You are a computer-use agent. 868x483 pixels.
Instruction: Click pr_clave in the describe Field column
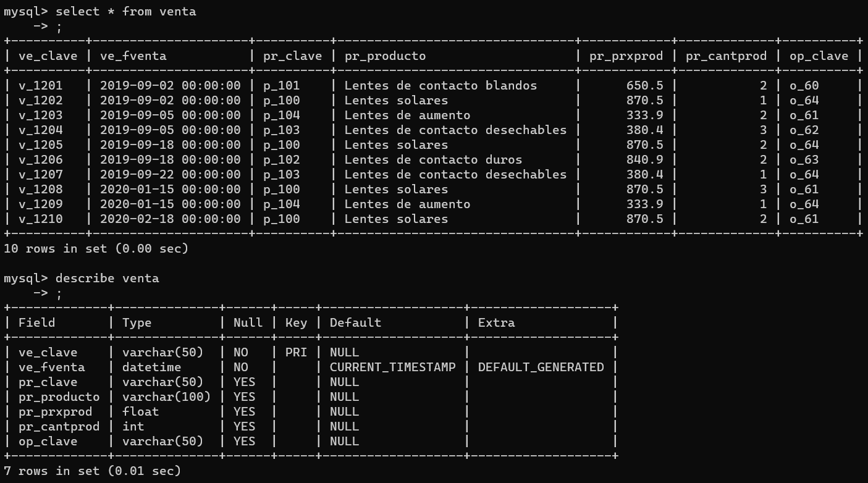(48, 382)
